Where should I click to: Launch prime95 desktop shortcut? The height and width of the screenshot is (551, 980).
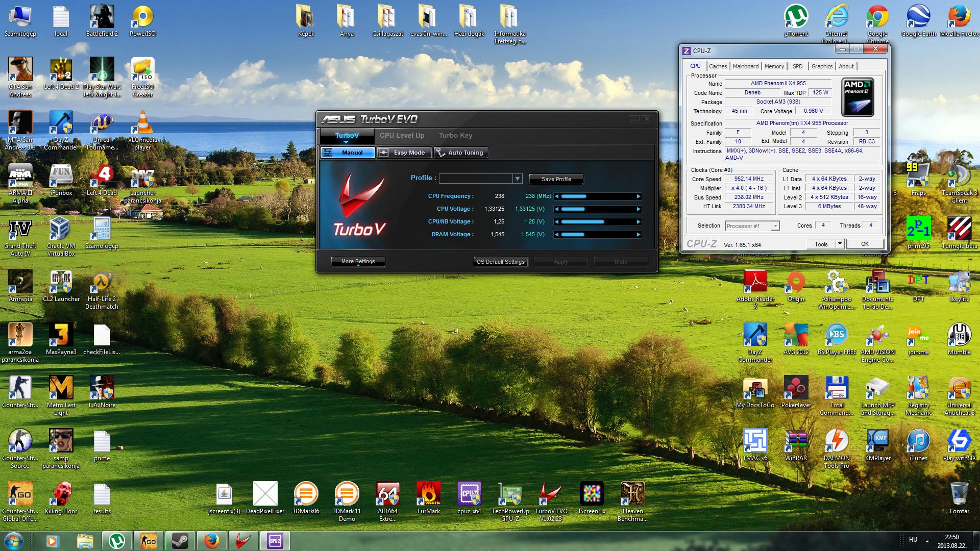tap(918, 233)
